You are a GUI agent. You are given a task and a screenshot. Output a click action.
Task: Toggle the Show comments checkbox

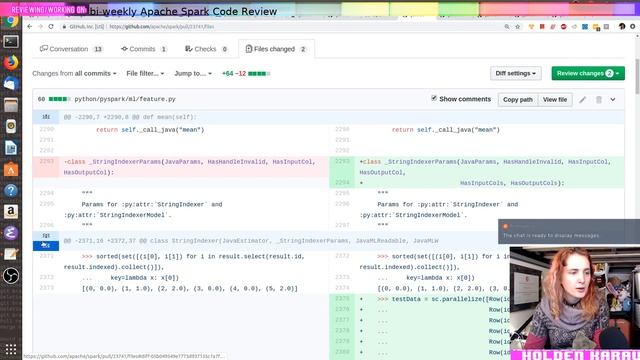click(434, 98)
